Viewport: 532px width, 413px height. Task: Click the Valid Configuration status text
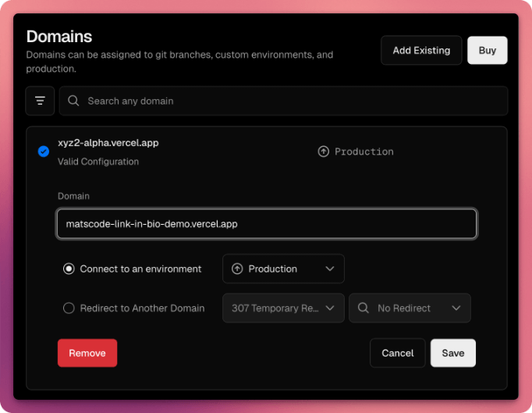(98, 162)
